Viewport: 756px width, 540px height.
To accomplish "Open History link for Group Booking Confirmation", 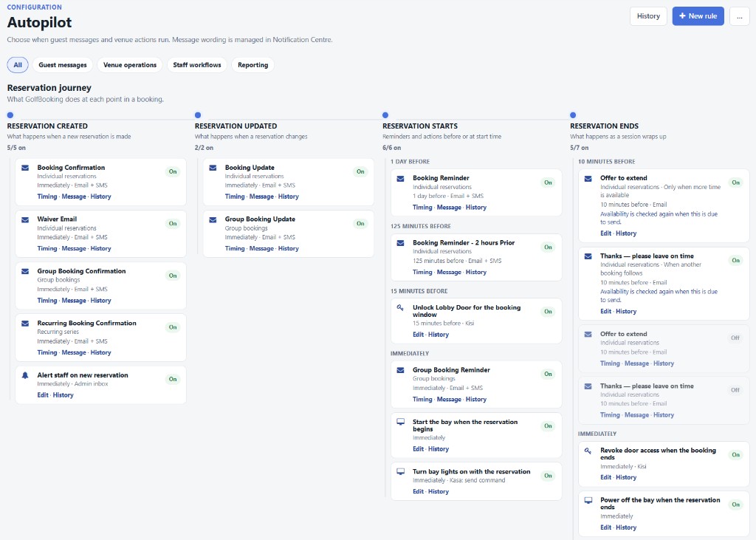I will click(x=100, y=300).
